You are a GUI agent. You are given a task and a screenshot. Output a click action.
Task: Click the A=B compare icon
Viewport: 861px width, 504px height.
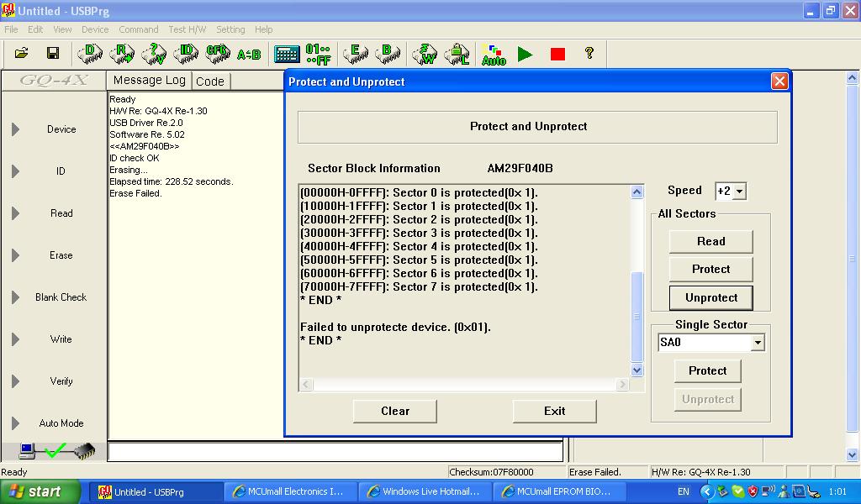click(x=249, y=55)
